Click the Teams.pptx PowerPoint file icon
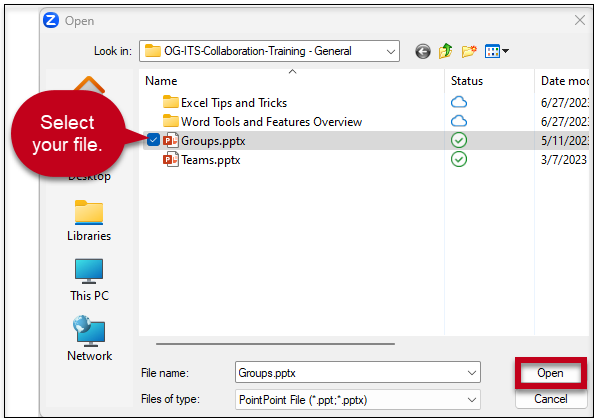The width and height of the screenshot is (594, 418). (x=170, y=160)
